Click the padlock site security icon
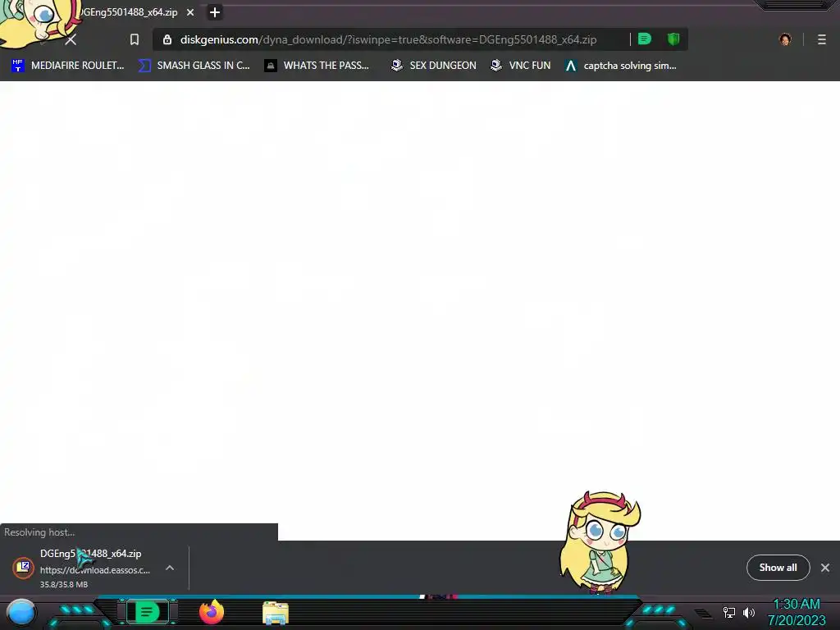Image resolution: width=840 pixels, height=630 pixels. point(167,39)
